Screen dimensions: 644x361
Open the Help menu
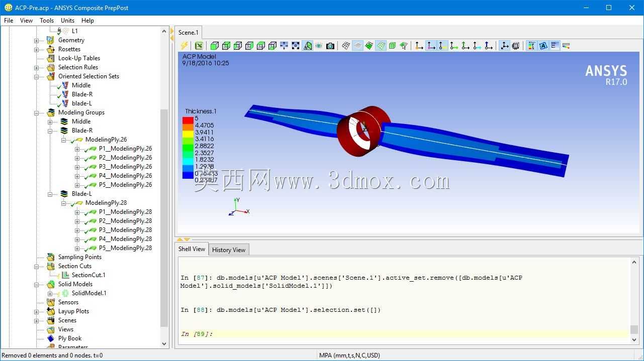87,21
